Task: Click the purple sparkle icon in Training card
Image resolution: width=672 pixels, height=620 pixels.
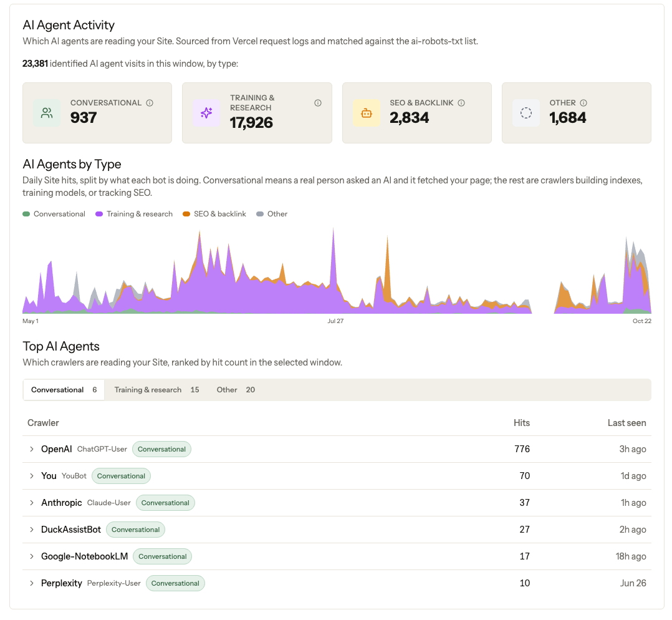Action: pyautogui.click(x=206, y=113)
